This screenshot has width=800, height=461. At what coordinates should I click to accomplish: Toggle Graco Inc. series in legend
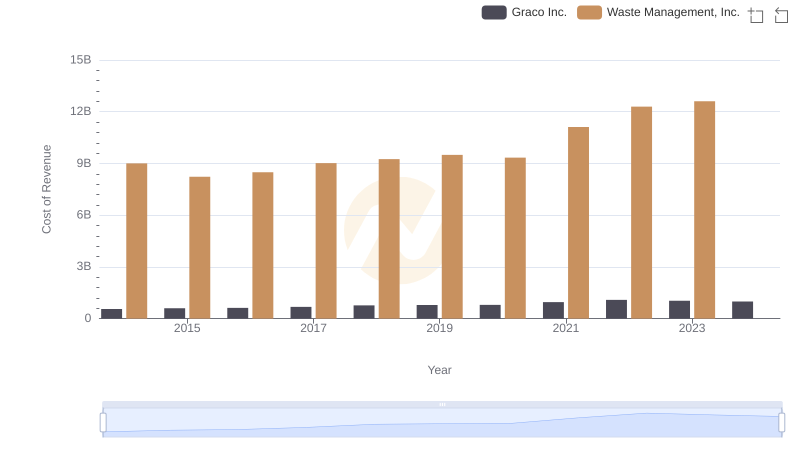pyautogui.click(x=524, y=12)
